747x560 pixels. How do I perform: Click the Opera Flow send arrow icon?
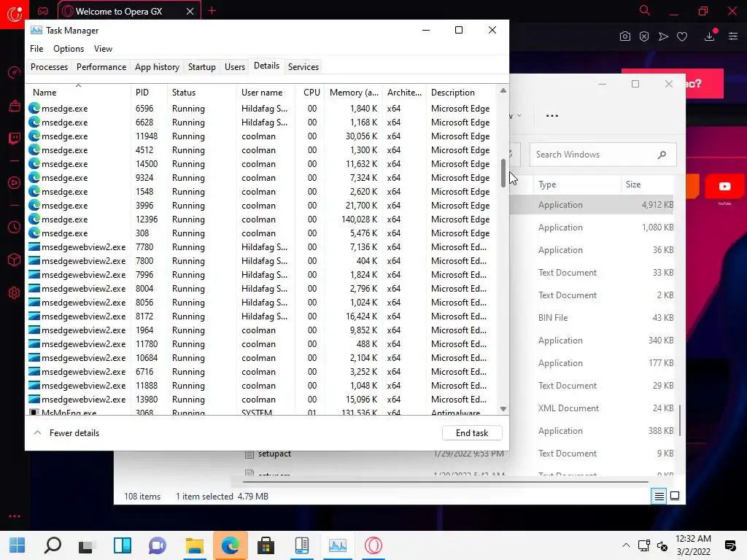point(663,36)
